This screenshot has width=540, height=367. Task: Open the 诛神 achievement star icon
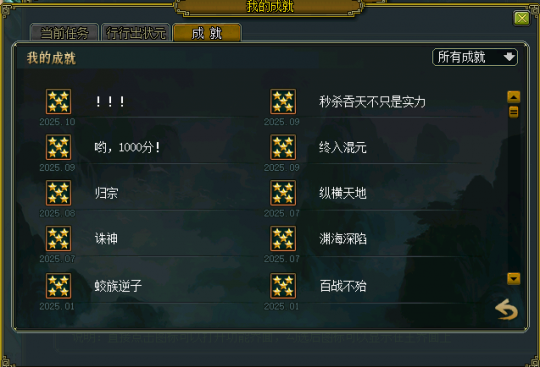[59, 239]
